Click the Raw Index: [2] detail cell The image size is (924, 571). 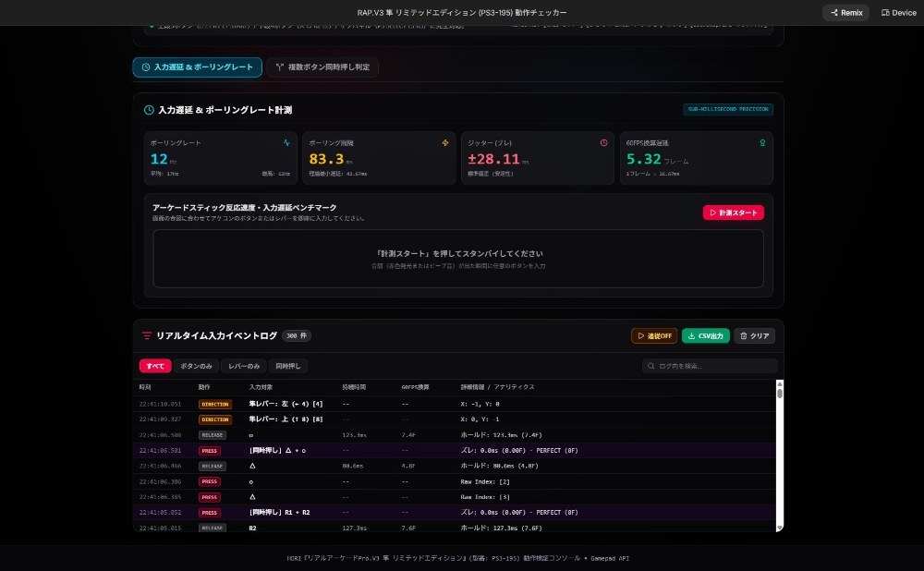point(485,482)
